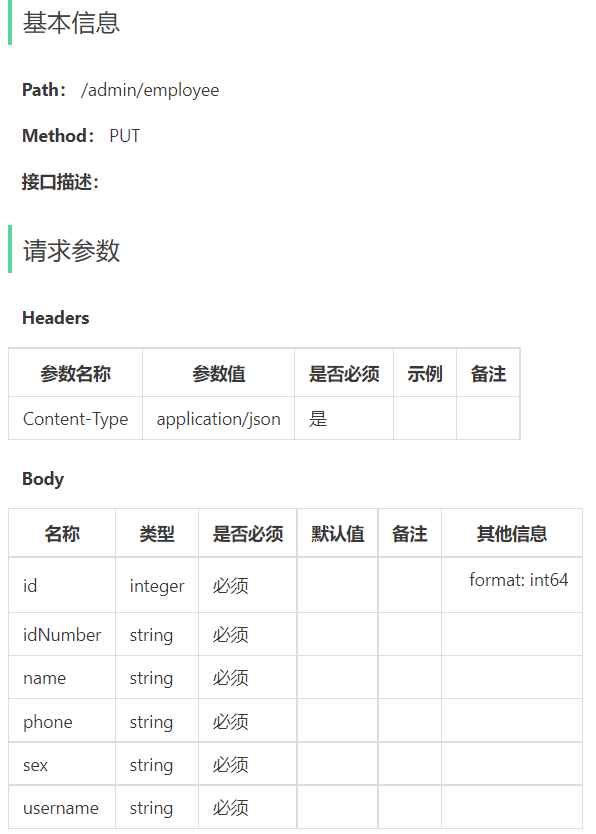The height and width of the screenshot is (834, 596).
Task: Click the /admin/employee path text
Action: pos(149,90)
